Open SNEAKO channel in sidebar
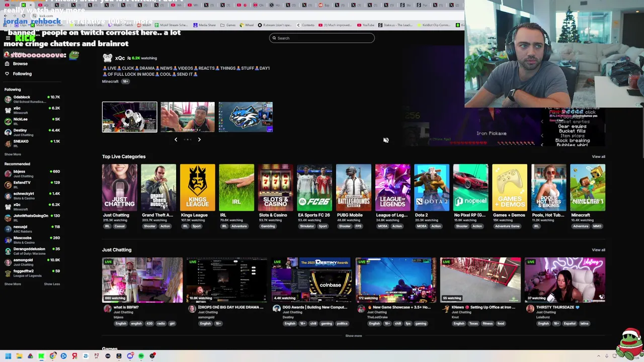Image resolution: width=644 pixels, height=362 pixels. (32, 143)
